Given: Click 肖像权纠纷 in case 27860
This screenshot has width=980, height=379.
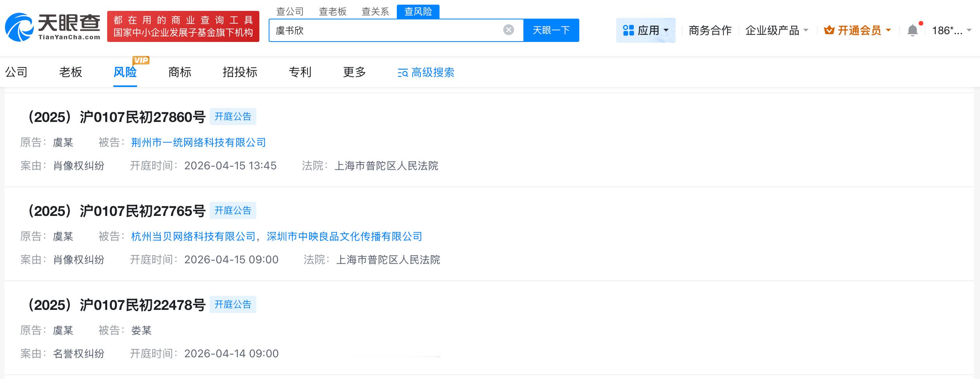Looking at the screenshot, I should (x=79, y=166).
